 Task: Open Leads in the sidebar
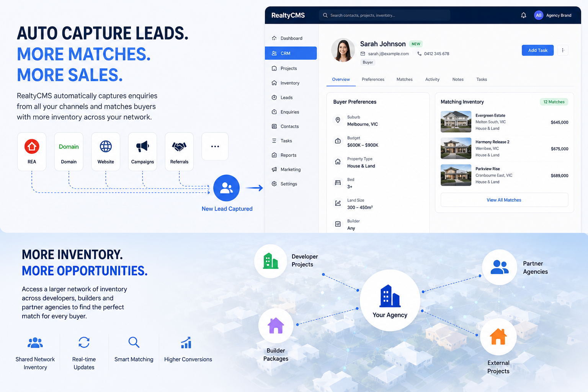(291, 98)
